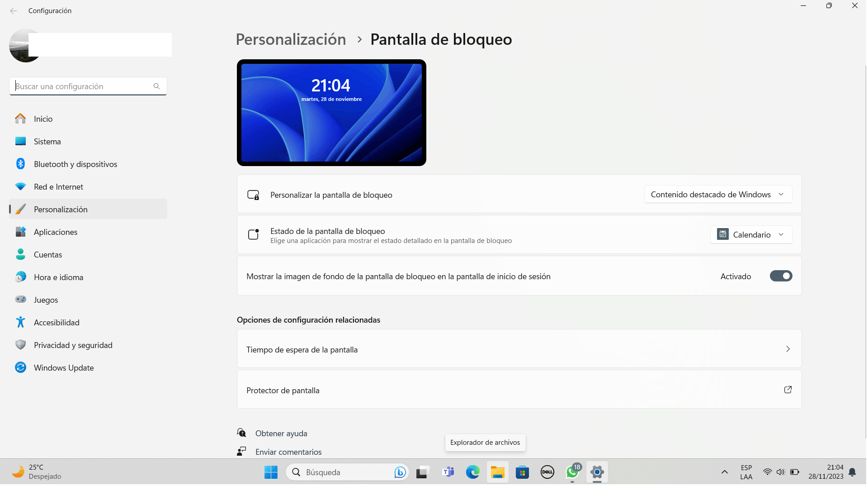Open the Contenido destacado de Windows dropdown
Image resolution: width=868 pixels, height=486 pixels.
tap(718, 195)
